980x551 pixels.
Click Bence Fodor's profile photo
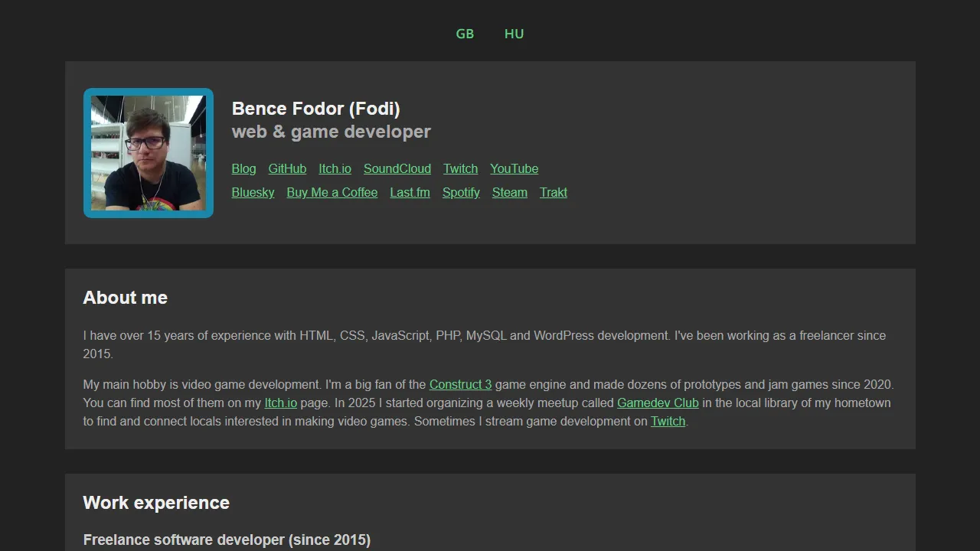click(x=148, y=153)
